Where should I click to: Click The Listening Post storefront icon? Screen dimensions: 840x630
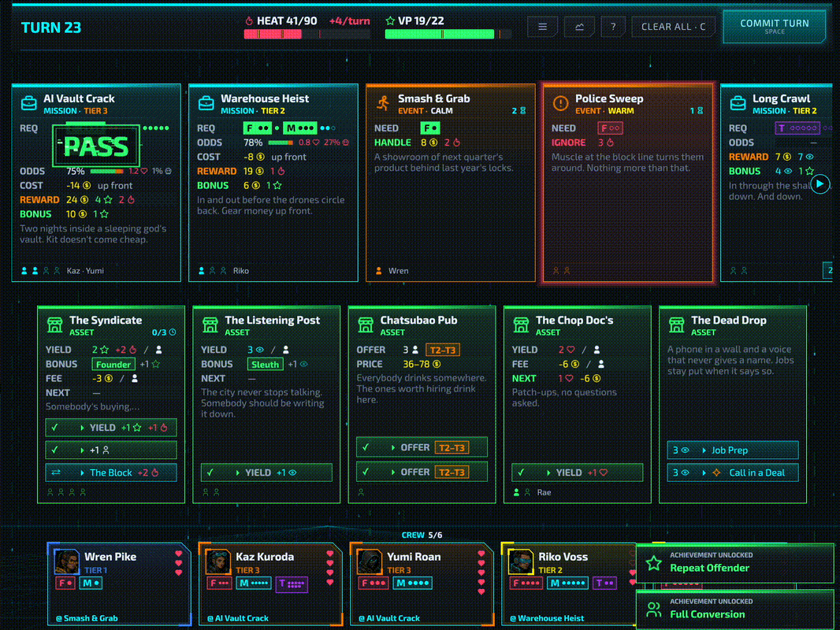point(210,325)
